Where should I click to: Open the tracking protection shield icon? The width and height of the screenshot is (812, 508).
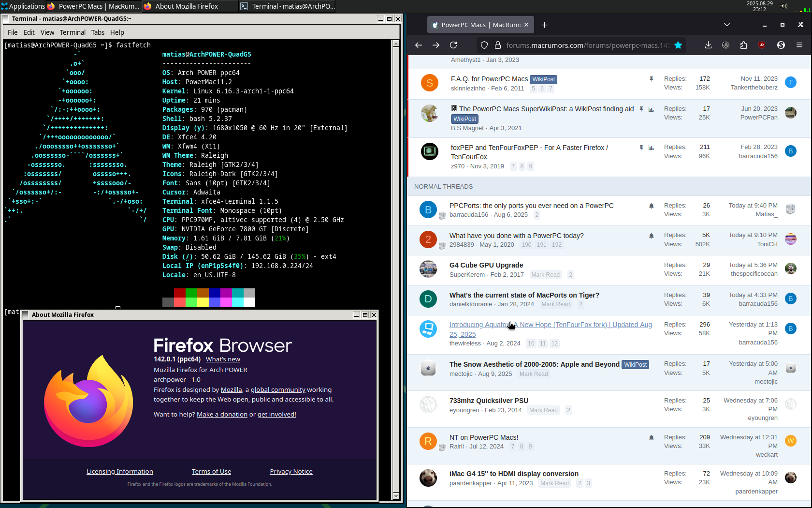pos(484,45)
